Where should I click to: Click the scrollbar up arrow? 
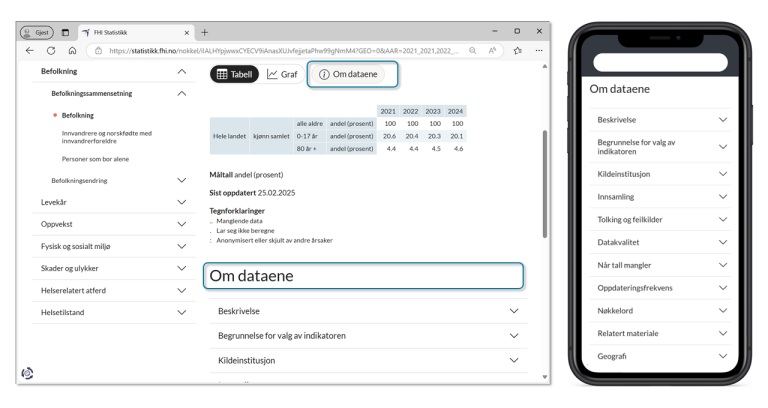click(x=545, y=66)
